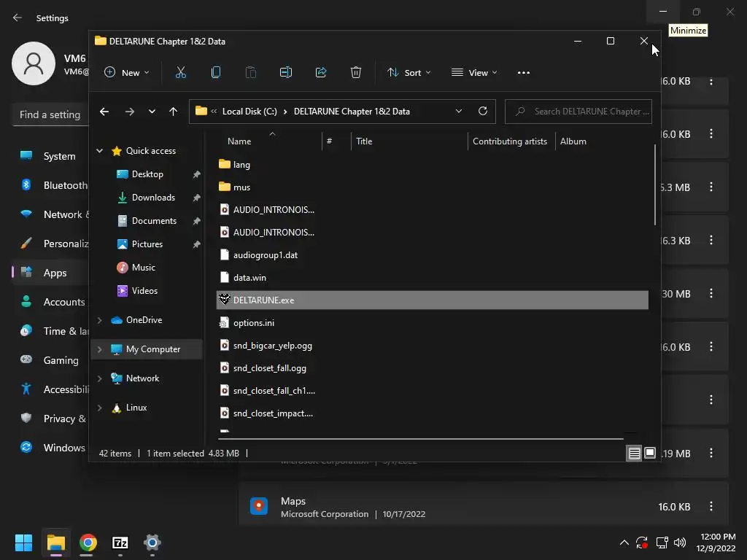
Task: Click the Delete trash icon
Action: (x=356, y=72)
